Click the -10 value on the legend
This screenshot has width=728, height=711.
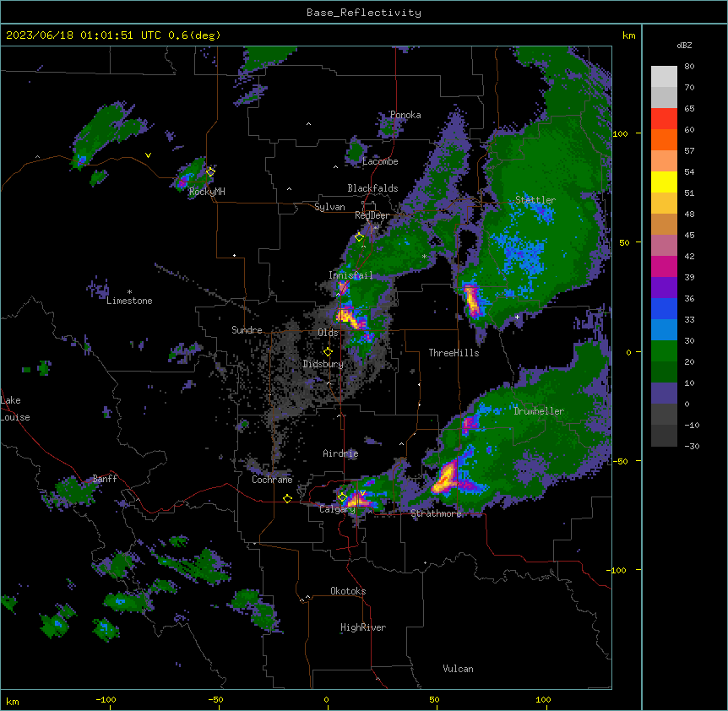click(x=692, y=425)
